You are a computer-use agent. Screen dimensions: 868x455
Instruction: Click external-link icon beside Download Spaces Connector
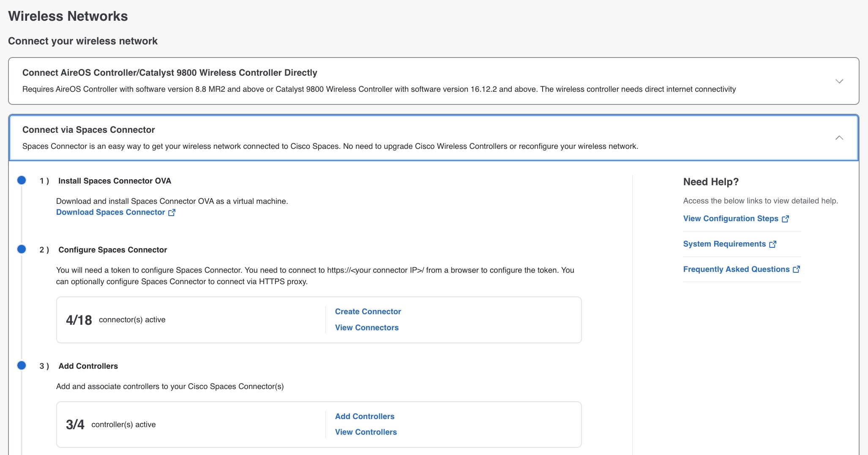tap(172, 212)
